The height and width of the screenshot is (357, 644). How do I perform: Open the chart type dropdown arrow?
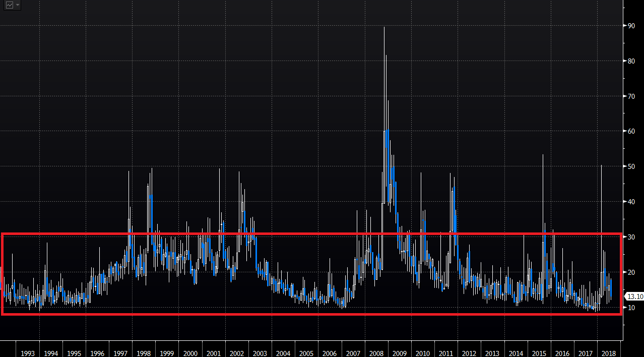point(18,5)
